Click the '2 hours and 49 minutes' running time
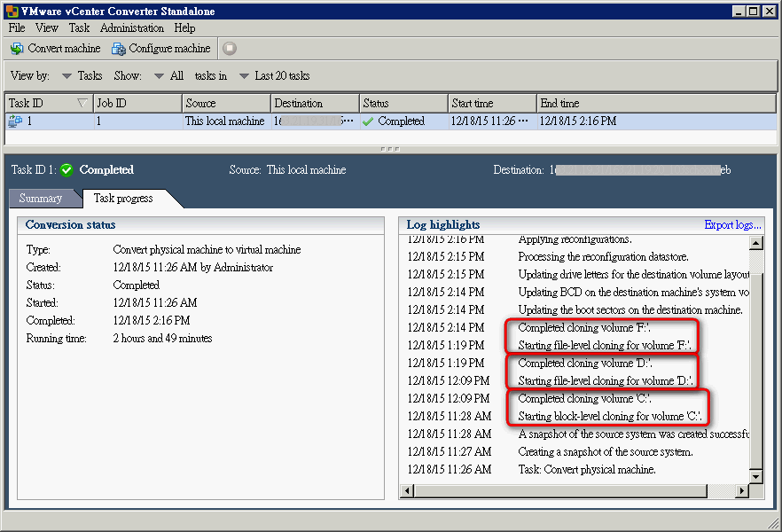782x532 pixels. click(162, 339)
